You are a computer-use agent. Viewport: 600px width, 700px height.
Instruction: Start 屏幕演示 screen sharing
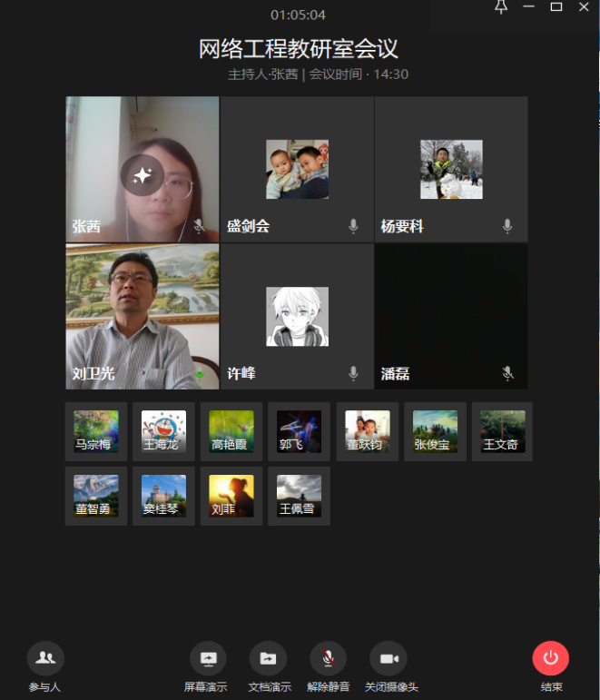(x=208, y=658)
